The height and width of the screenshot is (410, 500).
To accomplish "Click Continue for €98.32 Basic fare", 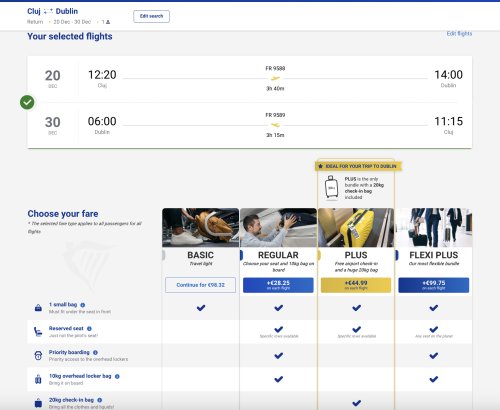I will pyautogui.click(x=200, y=285).
